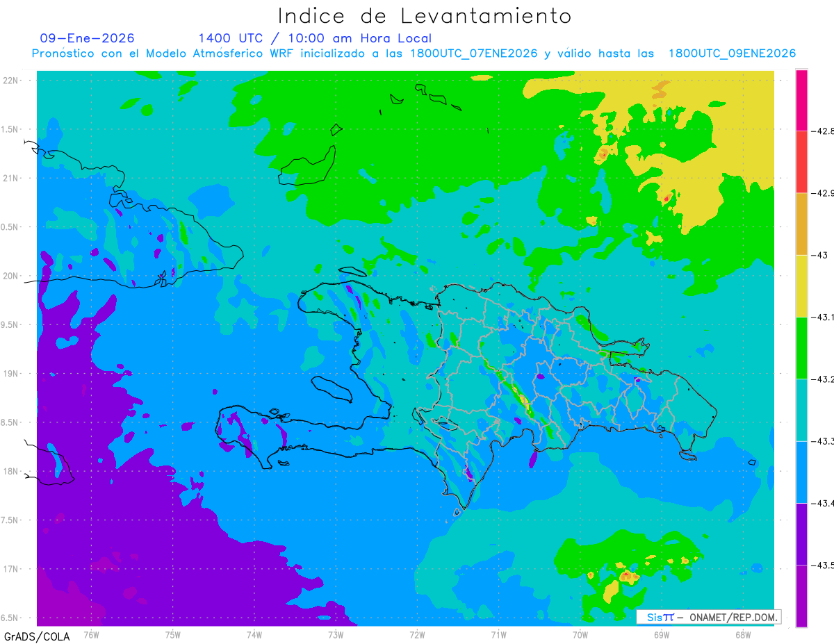The height and width of the screenshot is (644, 834).
Task: Select longitude label "72W"
Action: coord(417,635)
